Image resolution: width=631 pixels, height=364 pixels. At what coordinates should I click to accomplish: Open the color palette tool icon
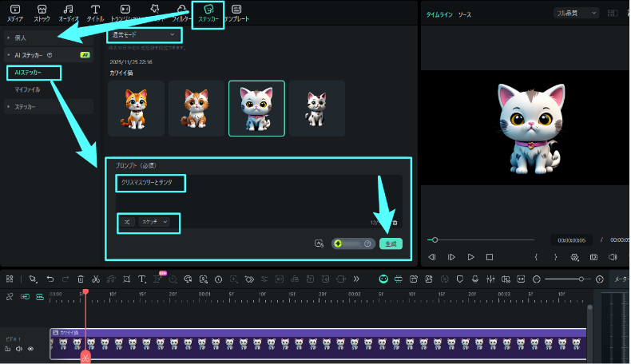[x=188, y=279]
